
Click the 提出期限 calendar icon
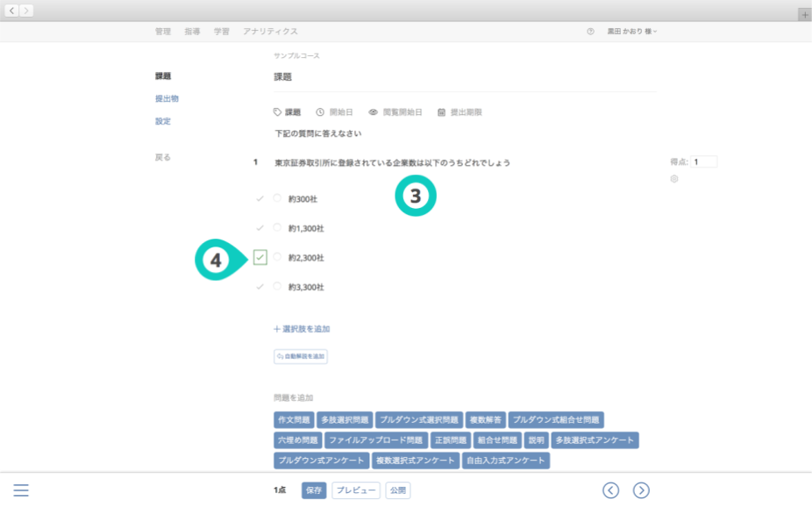click(442, 112)
